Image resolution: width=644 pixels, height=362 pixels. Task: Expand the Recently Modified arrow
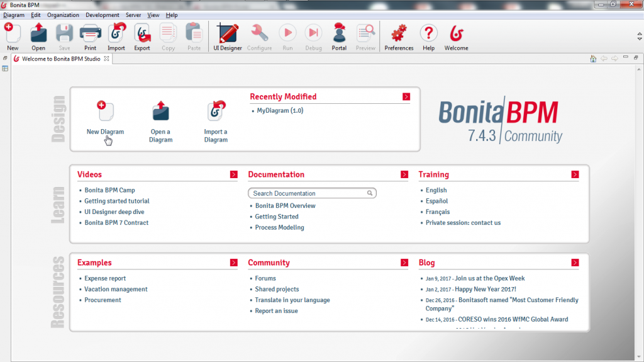(x=406, y=97)
